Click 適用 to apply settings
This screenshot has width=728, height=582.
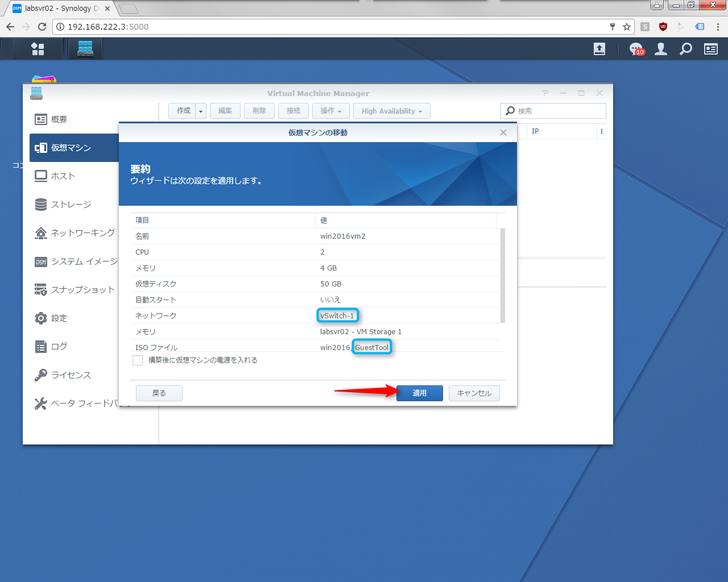pos(420,393)
